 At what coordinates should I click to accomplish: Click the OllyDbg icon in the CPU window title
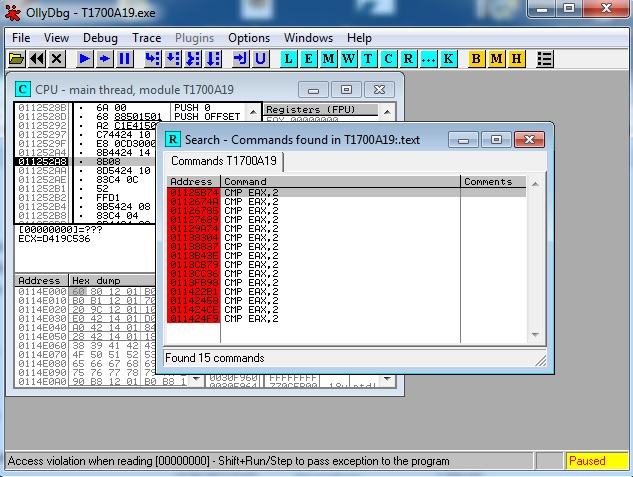(23, 89)
